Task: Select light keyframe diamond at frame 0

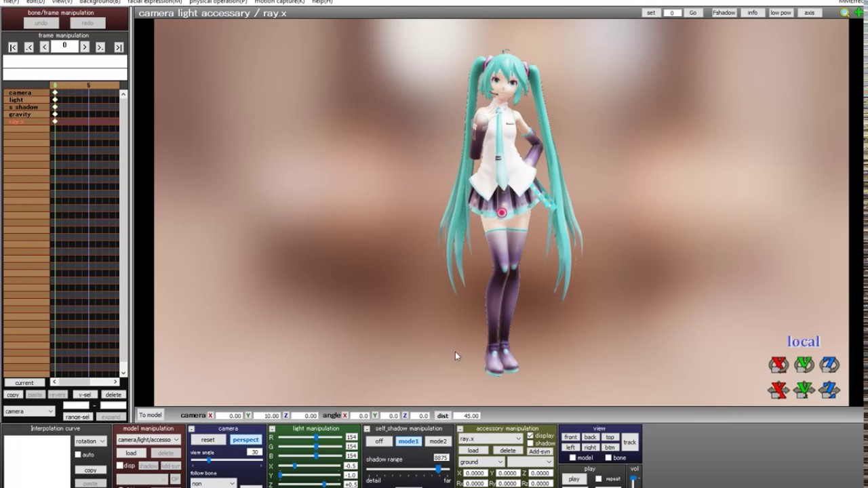Action: (x=55, y=100)
